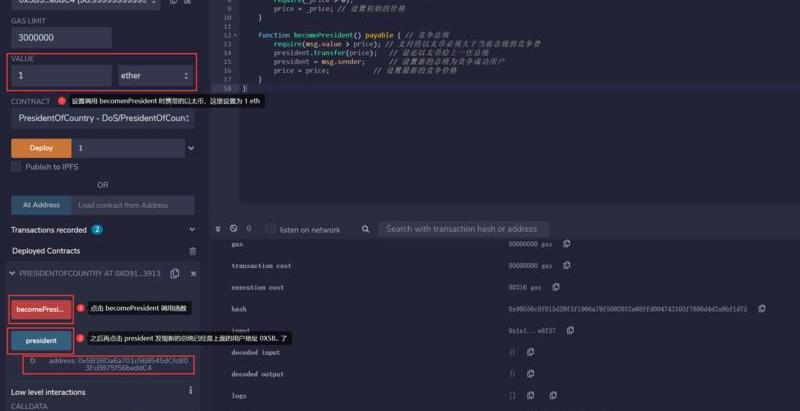
Task: Click code line require(msg.value > price)
Action: pos(328,44)
